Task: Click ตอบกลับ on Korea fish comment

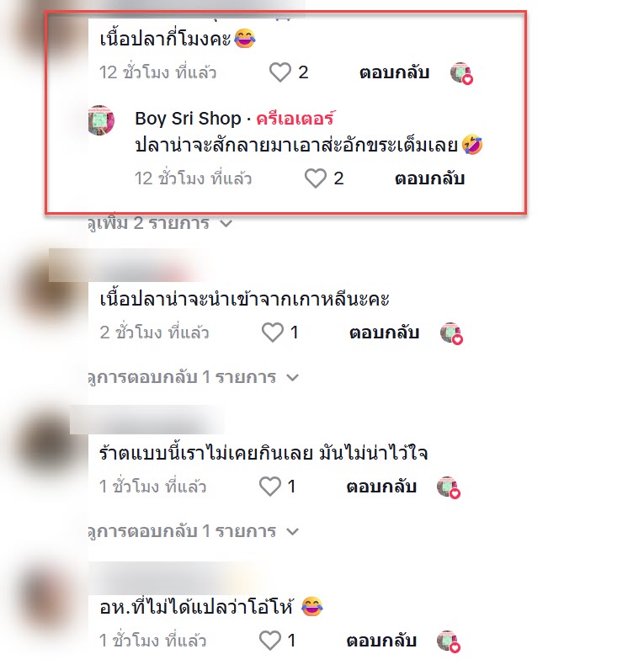Action: 385,332
